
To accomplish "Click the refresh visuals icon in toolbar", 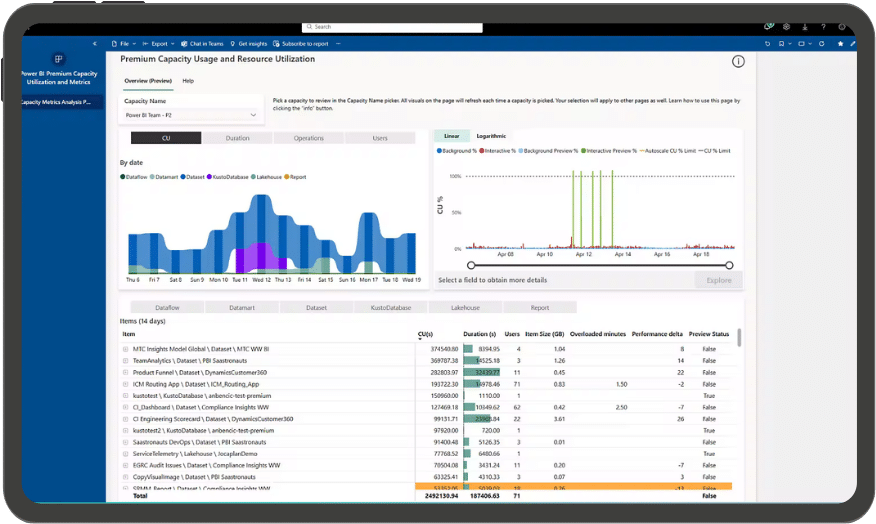I will 821,44.
